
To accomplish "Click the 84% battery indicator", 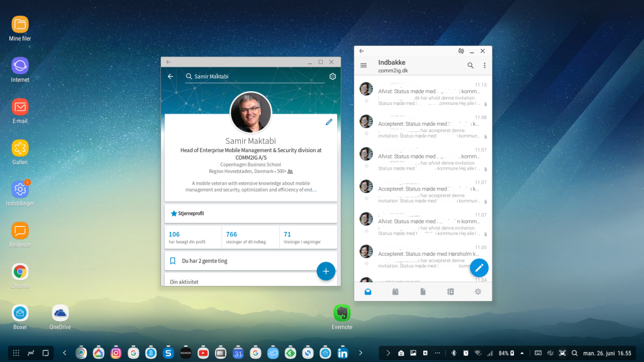I will point(506,353).
